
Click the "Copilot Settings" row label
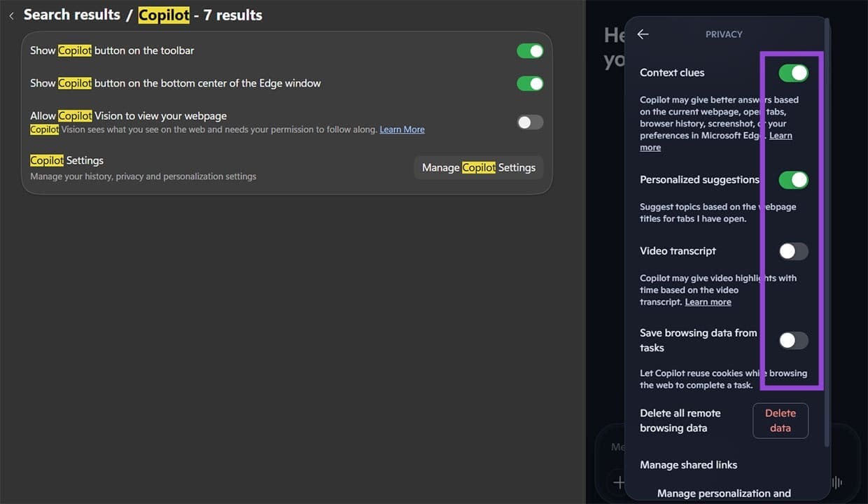[66, 160]
